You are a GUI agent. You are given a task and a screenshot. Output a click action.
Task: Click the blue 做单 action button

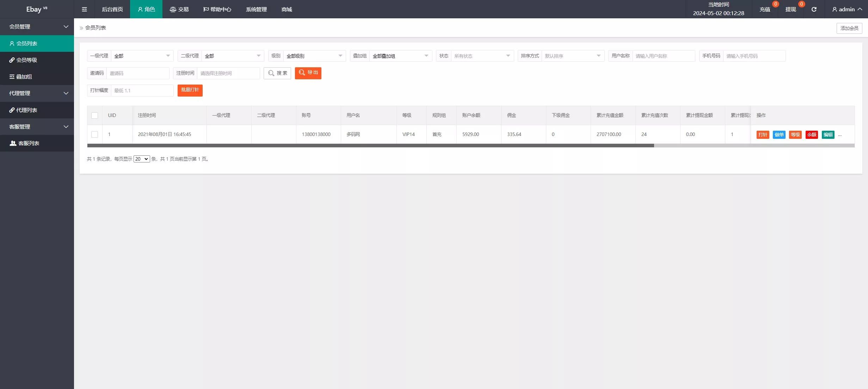(x=779, y=135)
